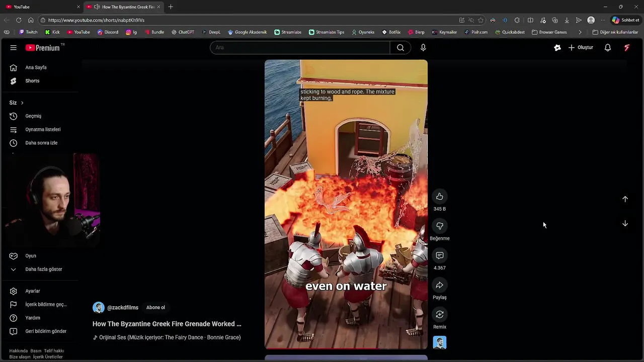
Task: Open a new browser tab
Action: 171,7
